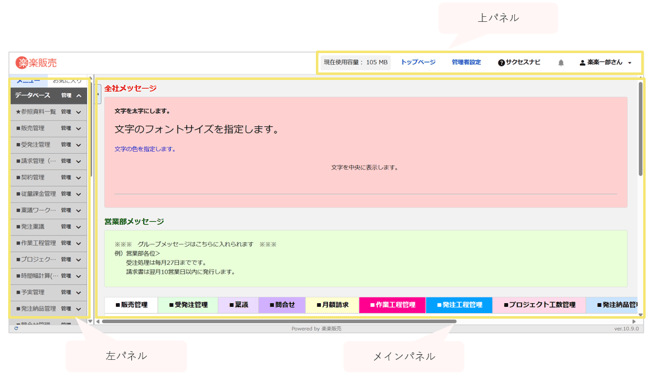
Task: Open the 楽楽一郎さん user menu
Action: [605, 62]
